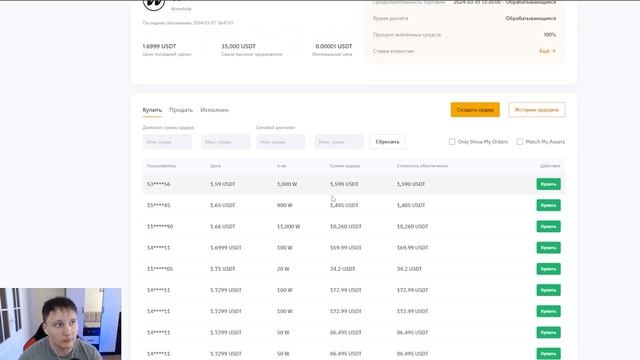The image size is (640, 360).
Task: Click the Пользователь column header
Action: tap(161, 166)
